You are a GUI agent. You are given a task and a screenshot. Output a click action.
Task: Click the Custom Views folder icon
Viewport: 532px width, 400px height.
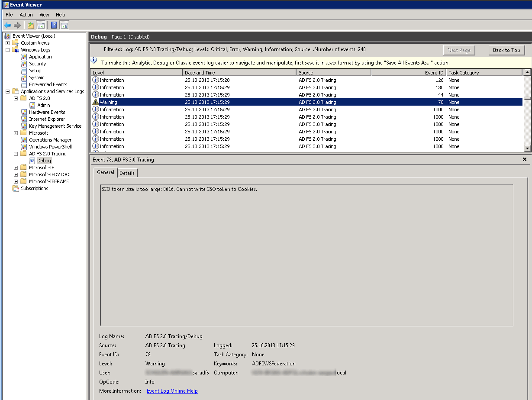tap(16, 43)
